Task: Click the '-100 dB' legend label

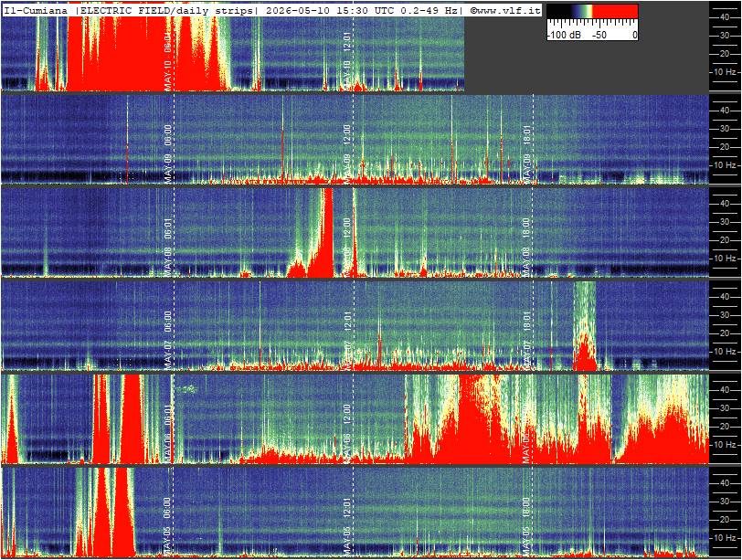Action: point(564,35)
